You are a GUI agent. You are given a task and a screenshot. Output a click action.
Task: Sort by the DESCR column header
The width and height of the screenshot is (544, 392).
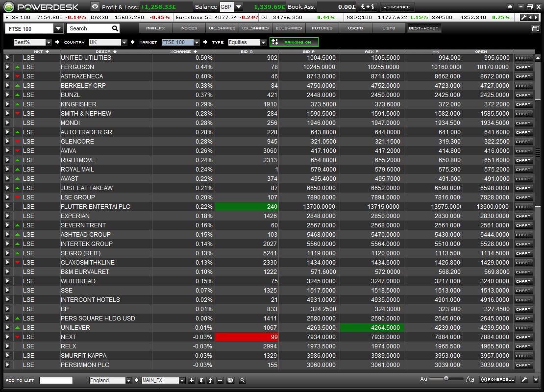(106, 51)
